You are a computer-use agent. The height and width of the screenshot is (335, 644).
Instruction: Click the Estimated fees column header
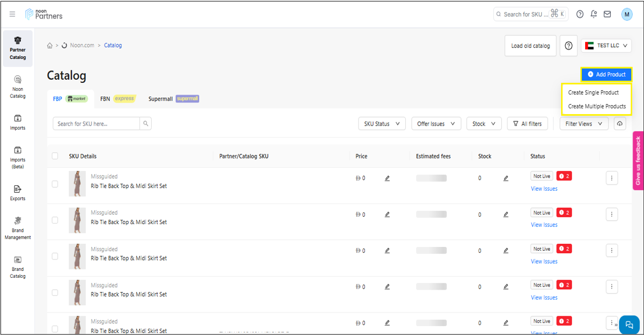434,156
